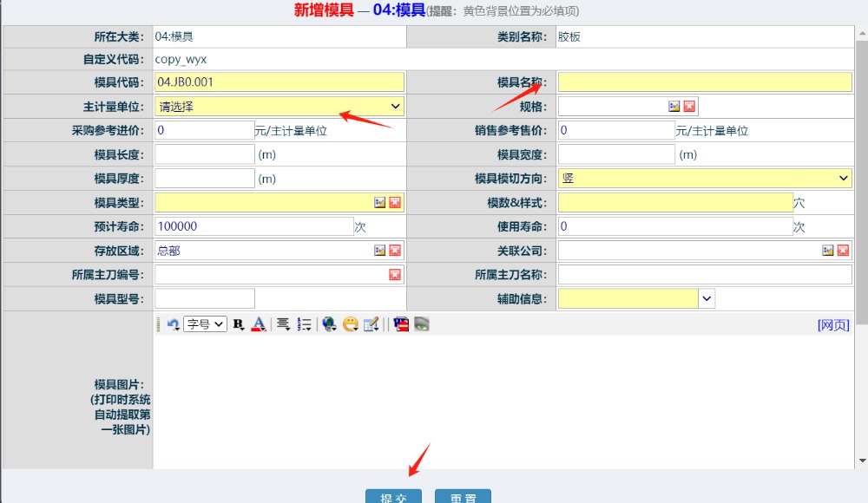Click the [网页] link in editor
The width and height of the screenshot is (868, 503).
[833, 324]
